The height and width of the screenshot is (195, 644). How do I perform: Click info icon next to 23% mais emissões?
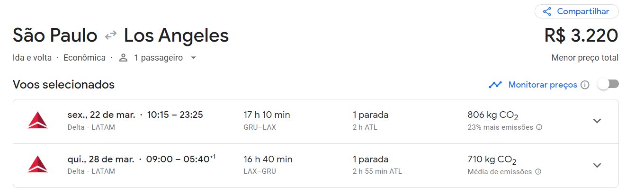(x=539, y=127)
